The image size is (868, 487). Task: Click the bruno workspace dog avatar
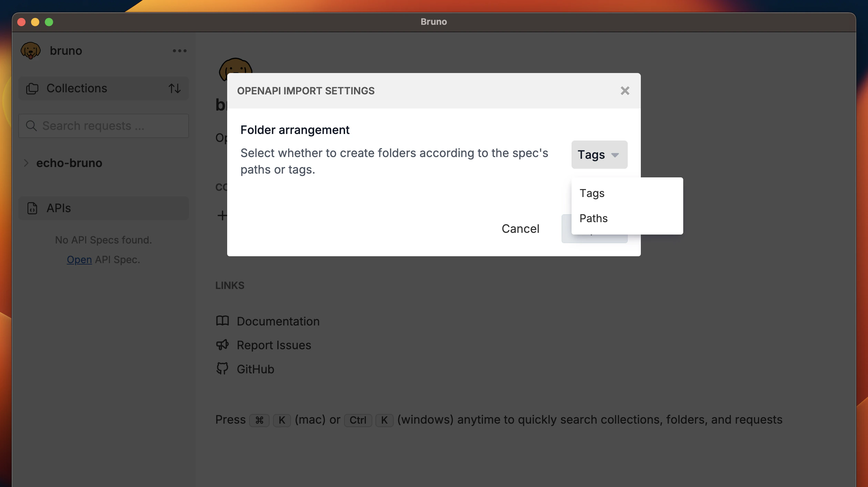tap(30, 50)
